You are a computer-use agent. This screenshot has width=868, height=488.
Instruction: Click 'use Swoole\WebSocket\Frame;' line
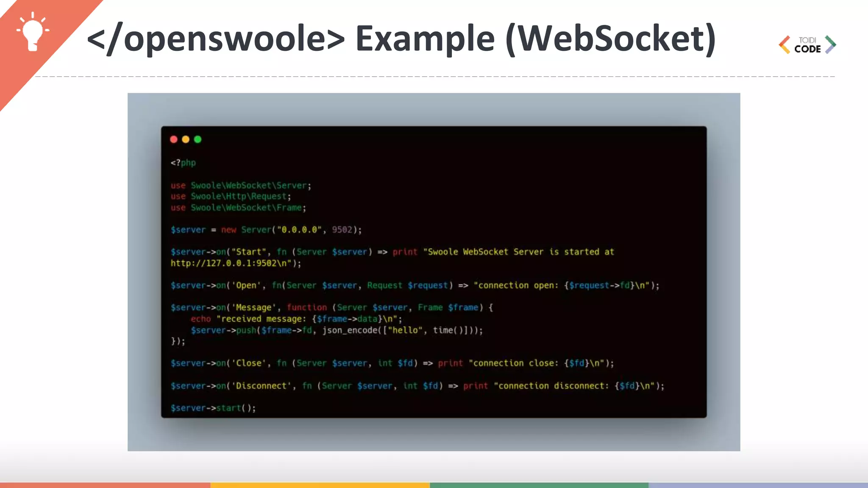tap(238, 208)
